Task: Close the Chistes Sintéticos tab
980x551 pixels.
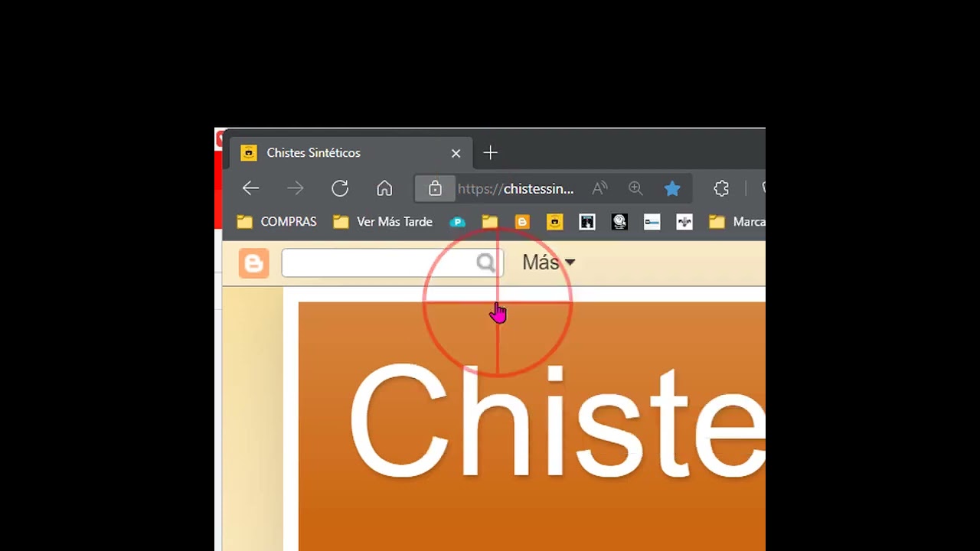Action: [x=456, y=153]
